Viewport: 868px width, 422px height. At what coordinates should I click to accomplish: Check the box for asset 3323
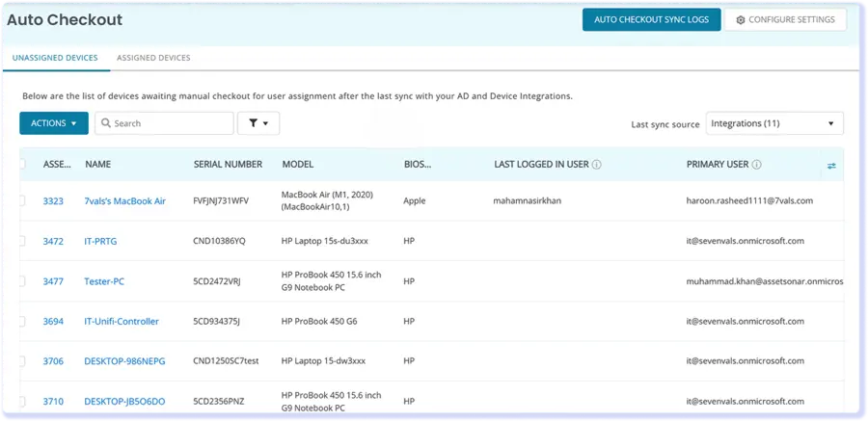pos(22,200)
